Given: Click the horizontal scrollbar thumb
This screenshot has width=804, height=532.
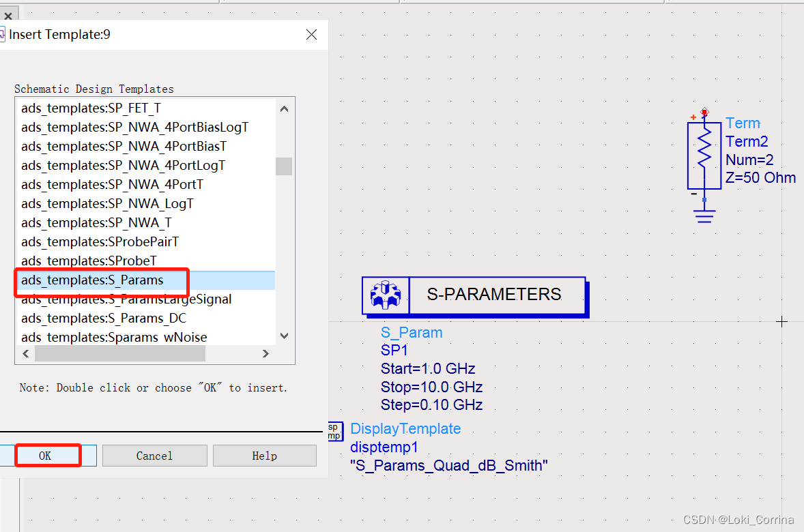Looking at the screenshot, I should click(120, 353).
